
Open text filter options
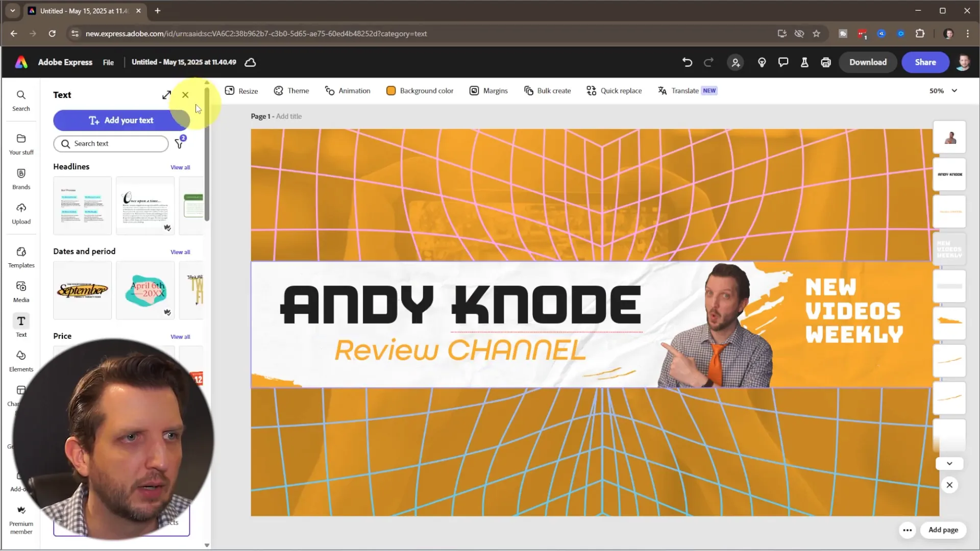[180, 143]
